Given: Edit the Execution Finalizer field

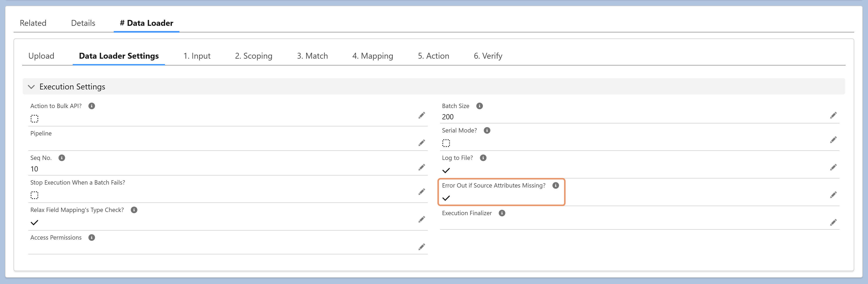Looking at the screenshot, I should click(833, 222).
